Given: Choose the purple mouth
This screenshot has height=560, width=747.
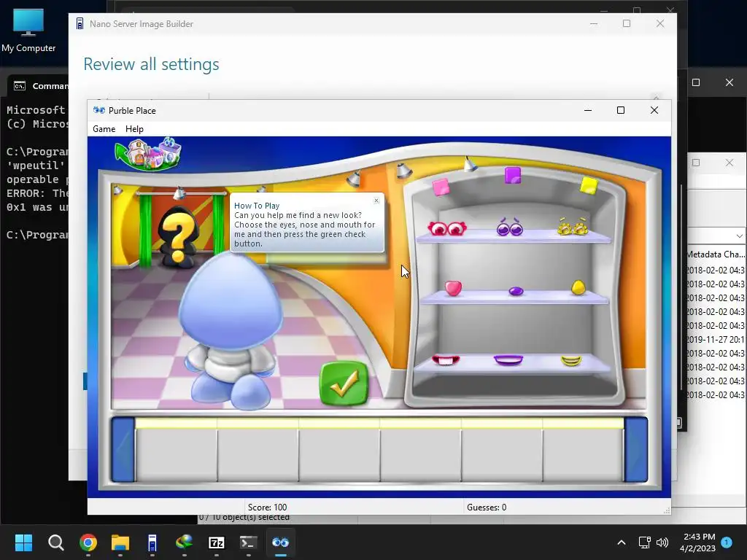Looking at the screenshot, I should [x=508, y=360].
